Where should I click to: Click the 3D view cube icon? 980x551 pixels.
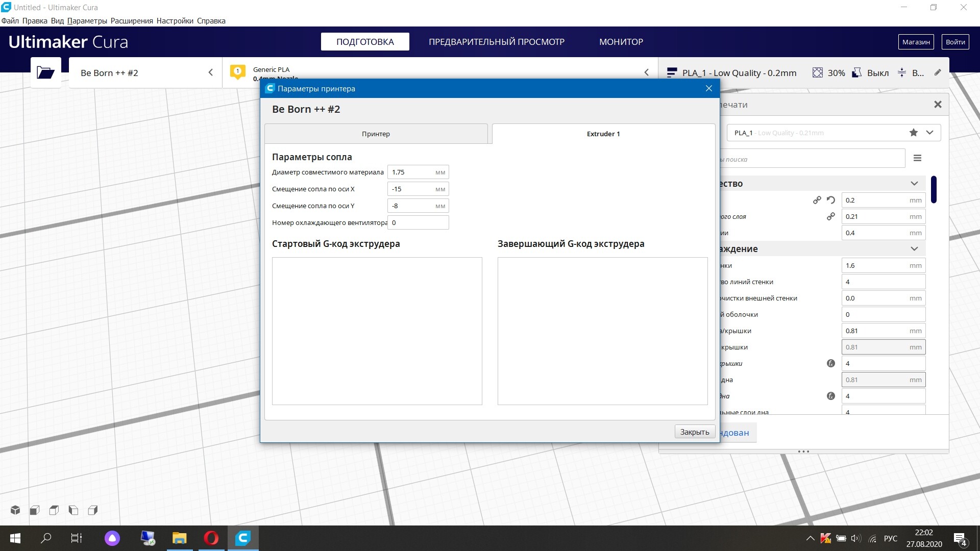click(x=15, y=510)
